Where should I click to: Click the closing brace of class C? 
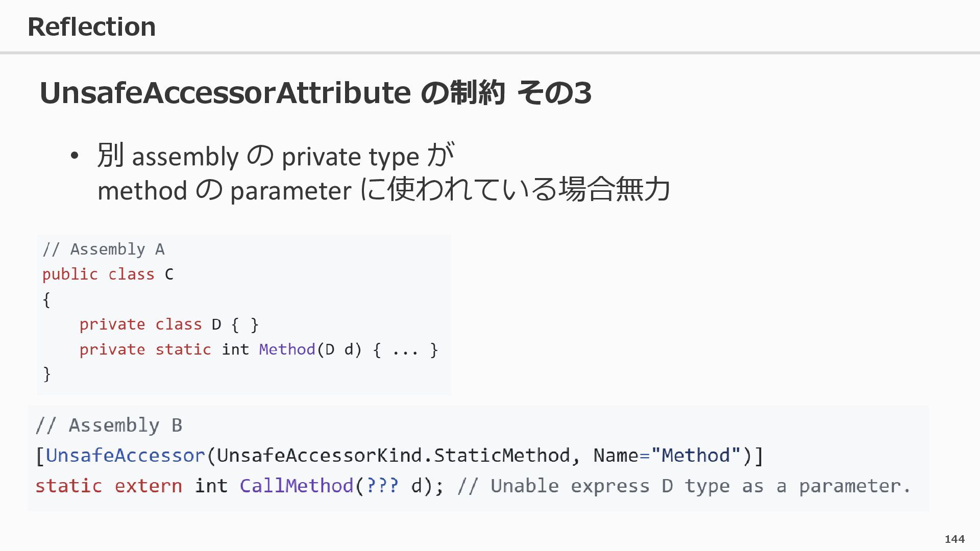coord(46,374)
